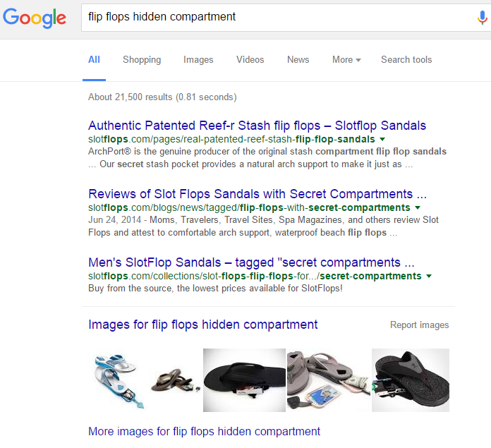Open the gray sandal with cash thumbnail

[329, 380]
